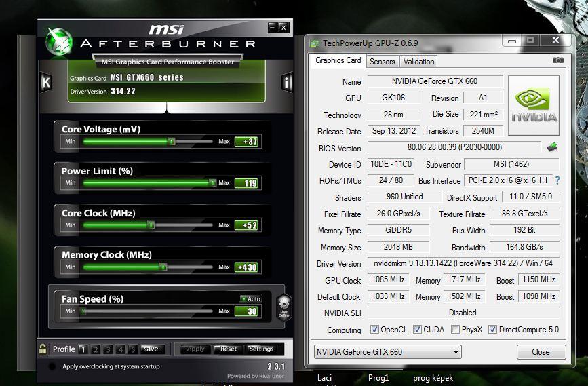Close the MSI Afterburner window
Screen dimensions: 588x386
pyautogui.click(x=283, y=27)
